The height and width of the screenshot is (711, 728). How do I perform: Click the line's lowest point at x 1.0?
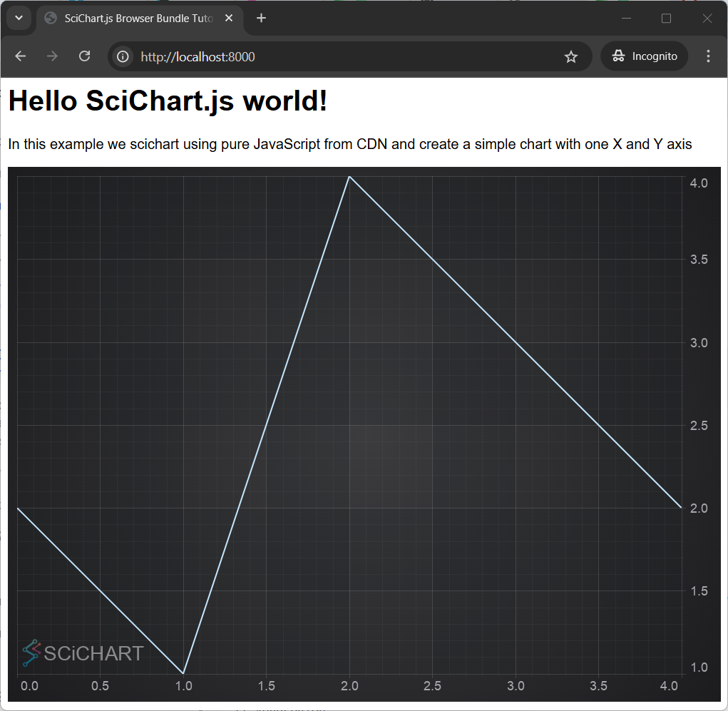pyautogui.click(x=183, y=672)
